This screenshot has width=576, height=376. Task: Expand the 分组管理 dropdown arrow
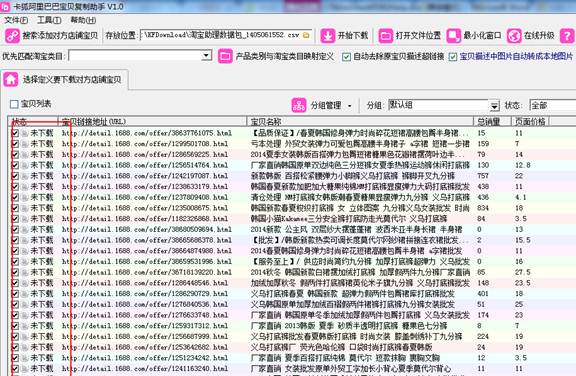[x=349, y=106]
